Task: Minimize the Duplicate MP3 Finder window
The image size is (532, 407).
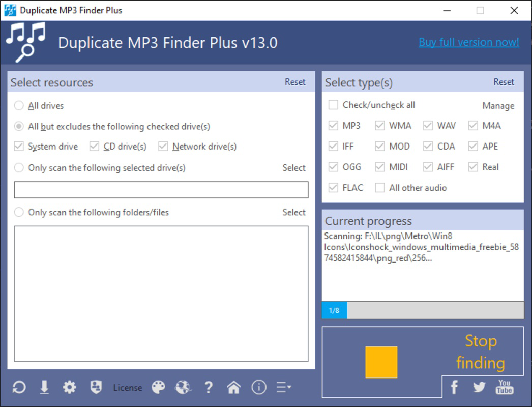Action: click(x=447, y=11)
